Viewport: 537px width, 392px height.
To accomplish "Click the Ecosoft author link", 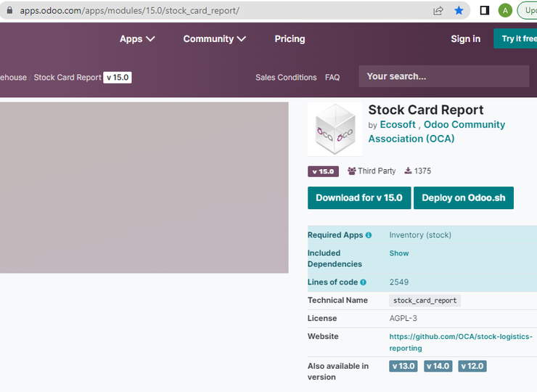I will tap(398, 125).
